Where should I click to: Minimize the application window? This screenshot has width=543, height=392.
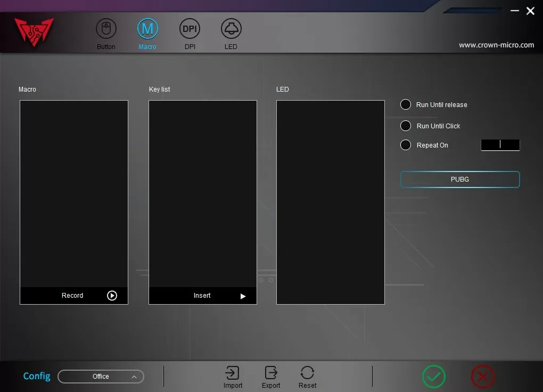(514, 11)
